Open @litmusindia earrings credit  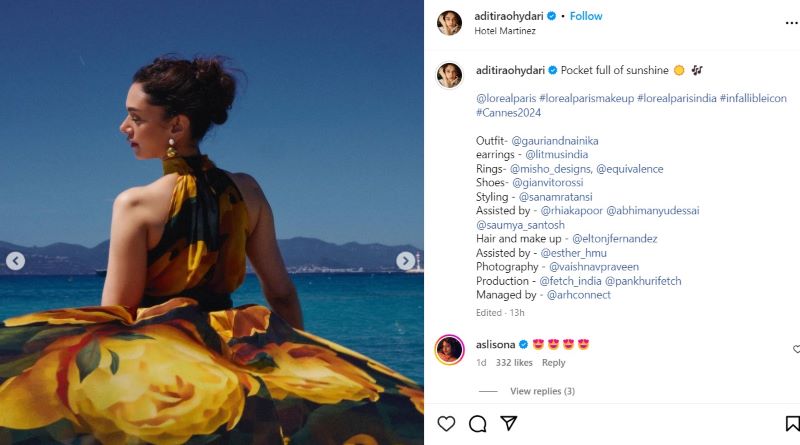(x=557, y=155)
